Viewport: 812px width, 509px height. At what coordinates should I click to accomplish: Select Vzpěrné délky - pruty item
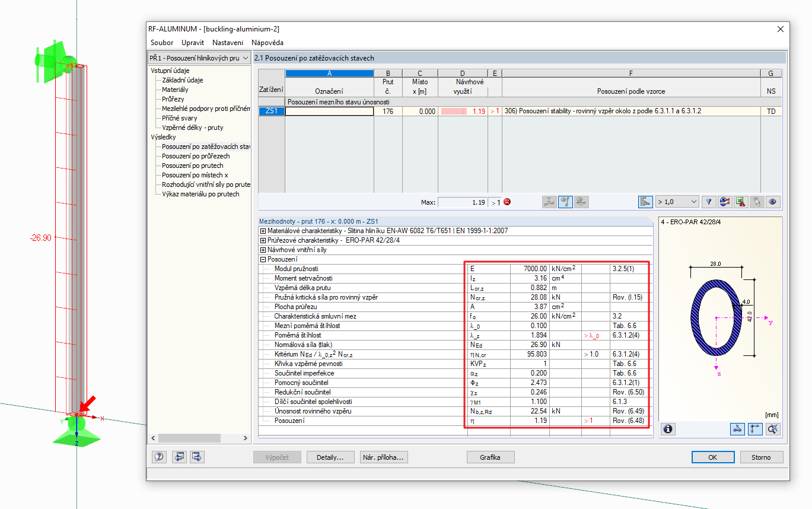[x=193, y=128]
